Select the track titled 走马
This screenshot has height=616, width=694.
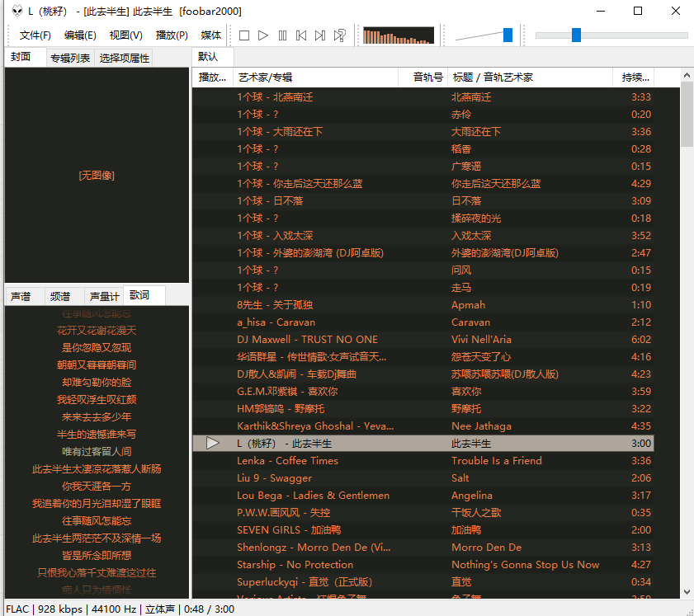423,288
